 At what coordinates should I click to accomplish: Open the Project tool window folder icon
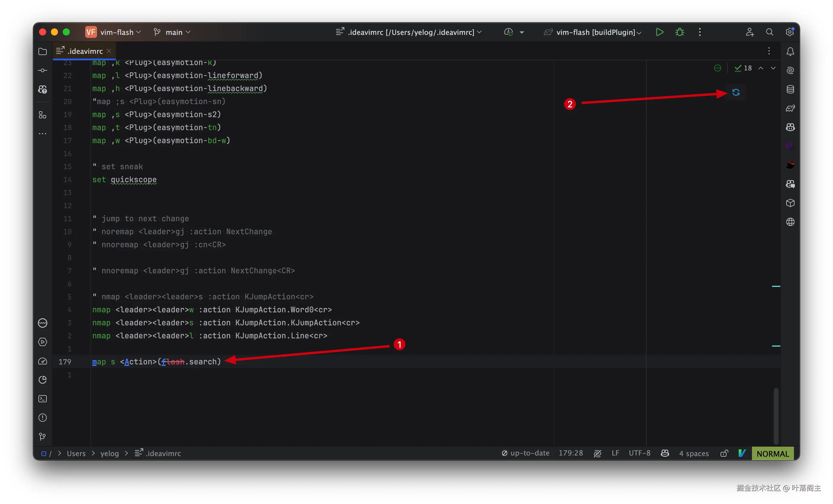pyautogui.click(x=43, y=51)
